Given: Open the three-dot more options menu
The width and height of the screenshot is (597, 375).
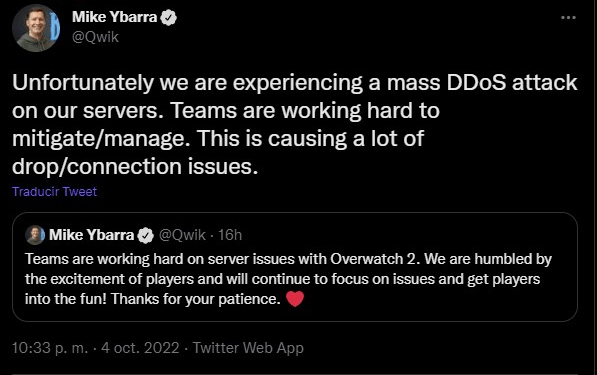Looking at the screenshot, I should 568,18.
